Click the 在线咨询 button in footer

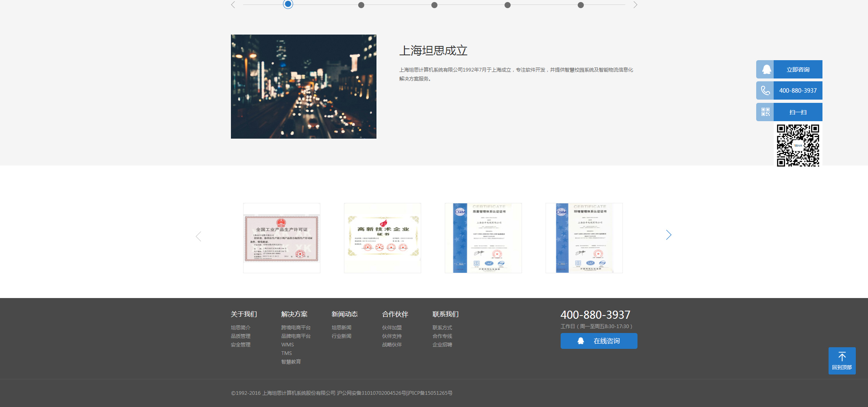(x=599, y=341)
